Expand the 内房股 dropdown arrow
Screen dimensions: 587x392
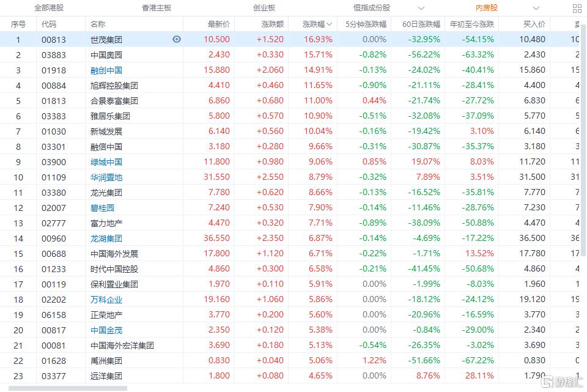pyautogui.click(x=536, y=8)
